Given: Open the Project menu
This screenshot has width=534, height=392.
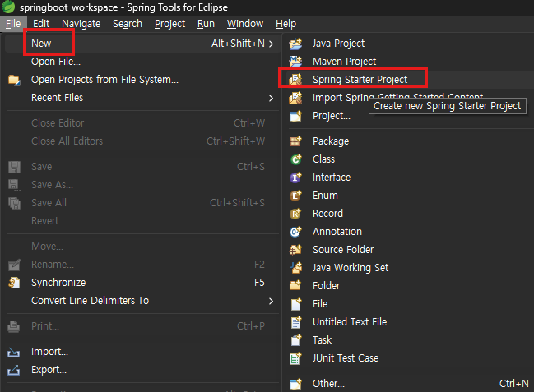Looking at the screenshot, I should (169, 24).
